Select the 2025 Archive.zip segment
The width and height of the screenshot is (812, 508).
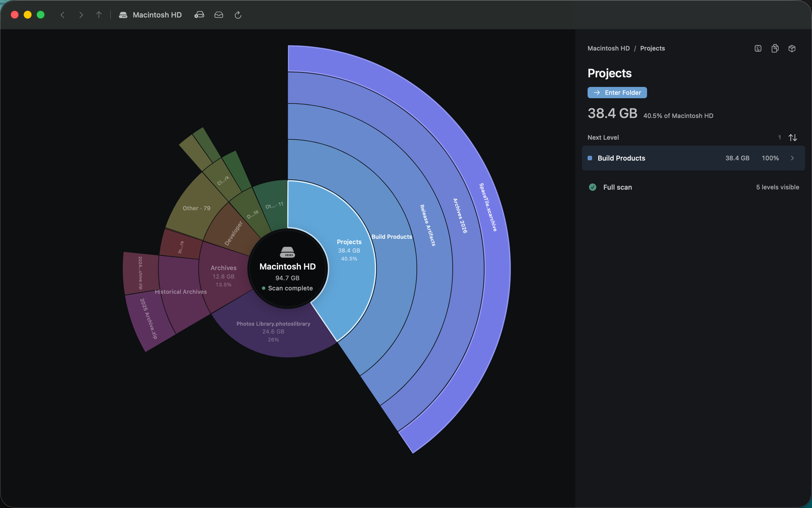[x=148, y=319]
